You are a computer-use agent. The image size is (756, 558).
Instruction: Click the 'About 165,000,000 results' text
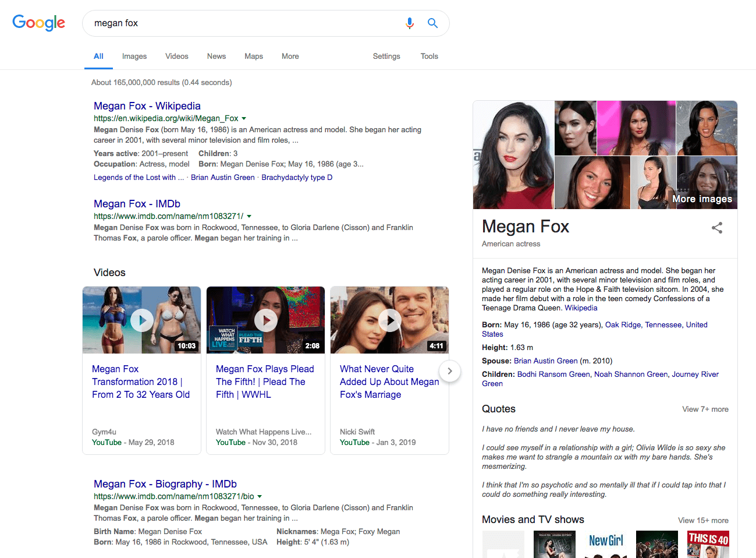tap(161, 83)
